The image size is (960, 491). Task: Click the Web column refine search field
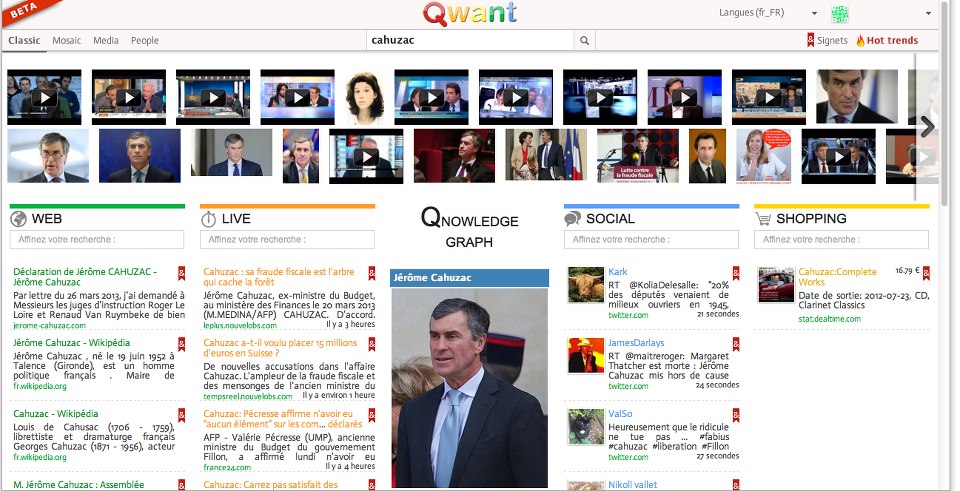pos(98,240)
